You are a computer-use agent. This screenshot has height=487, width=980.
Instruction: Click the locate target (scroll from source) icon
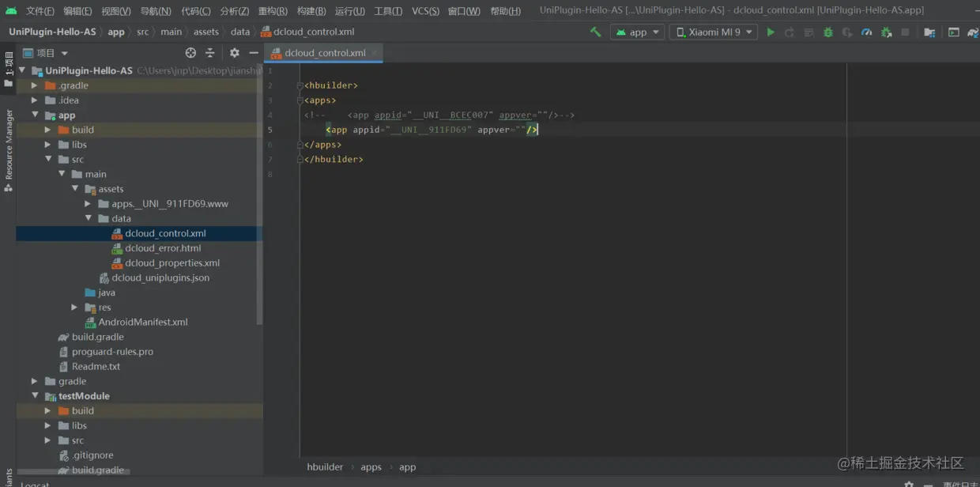(x=190, y=53)
